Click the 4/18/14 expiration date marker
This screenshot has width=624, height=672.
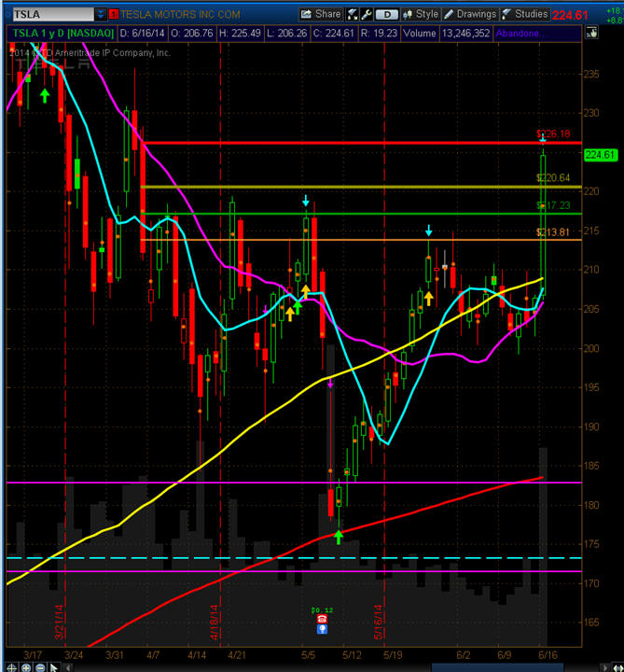[x=215, y=622]
